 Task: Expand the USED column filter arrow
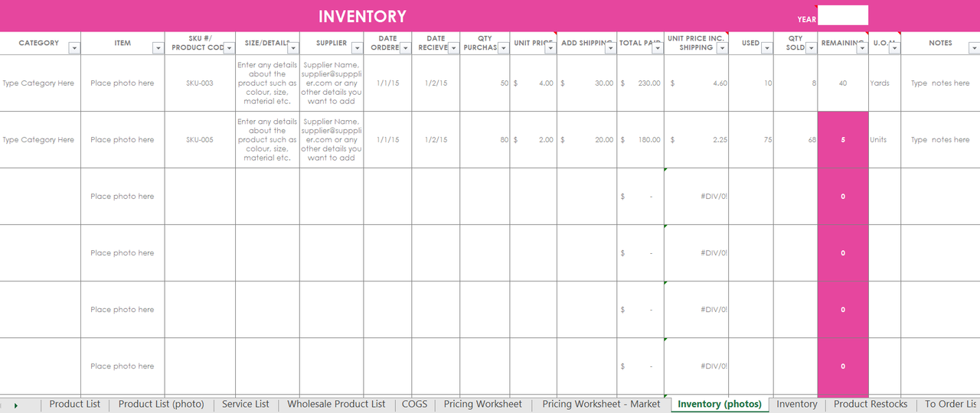pos(766,48)
